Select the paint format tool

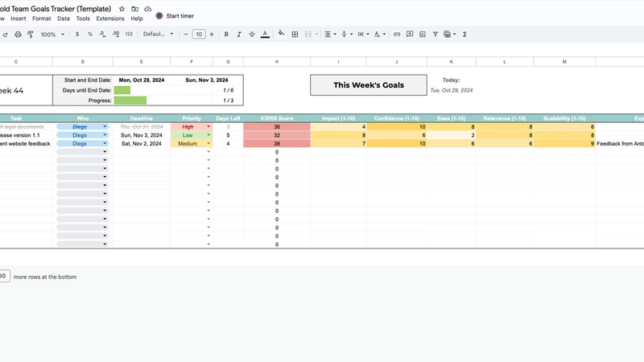[x=31, y=35]
